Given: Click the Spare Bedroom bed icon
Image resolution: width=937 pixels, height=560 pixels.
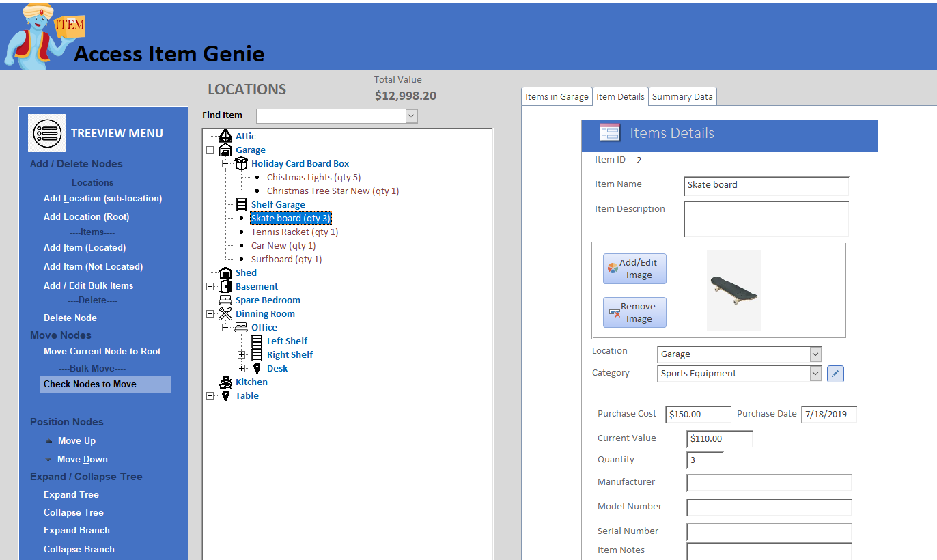Looking at the screenshot, I should [x=225, y=300].
